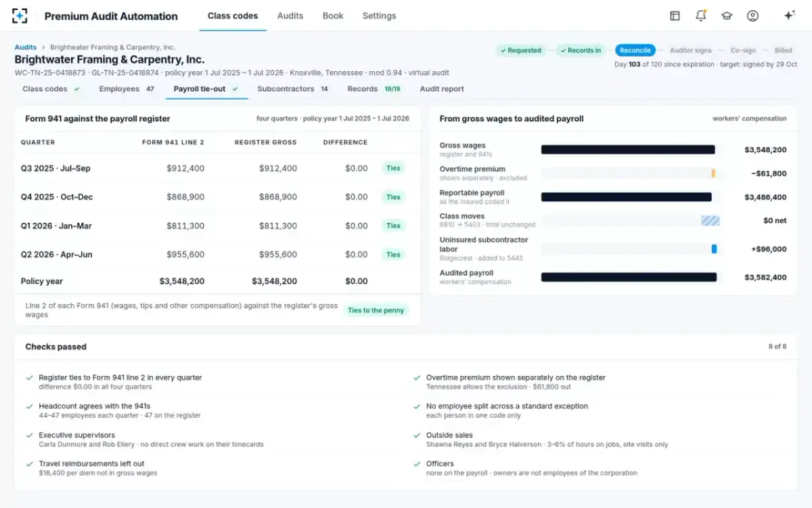
Task: Click the Auditor signs workflow step
Action: pos(691,50)
